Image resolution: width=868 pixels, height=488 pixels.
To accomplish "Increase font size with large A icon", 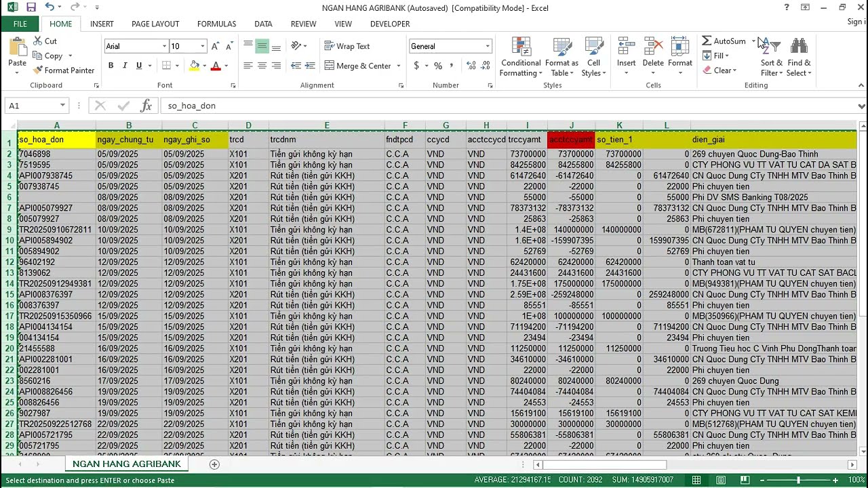I will (215, 46).
